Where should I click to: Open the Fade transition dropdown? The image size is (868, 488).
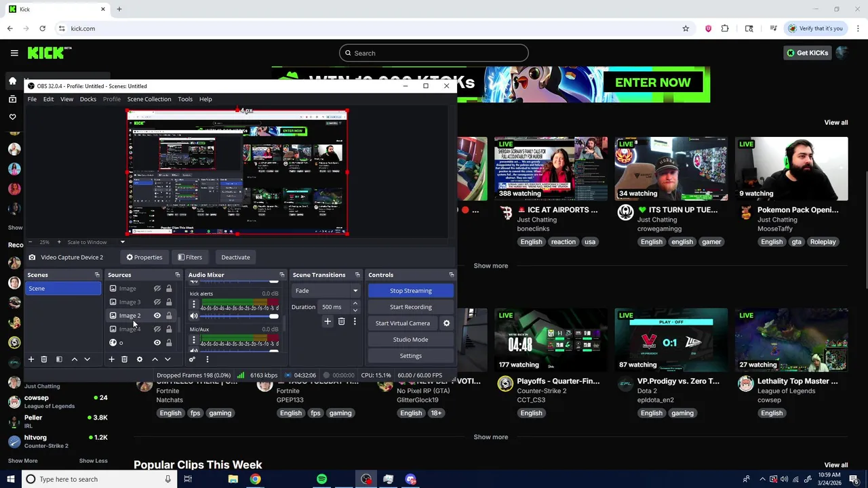(x=326, y=291)
